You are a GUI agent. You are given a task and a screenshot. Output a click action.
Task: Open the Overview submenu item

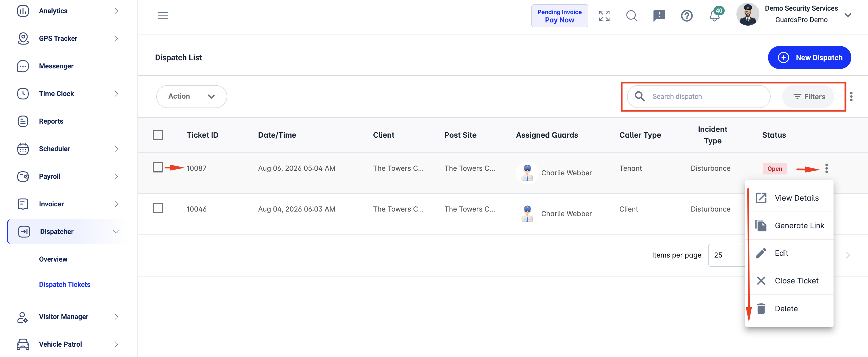click(53, 259)
